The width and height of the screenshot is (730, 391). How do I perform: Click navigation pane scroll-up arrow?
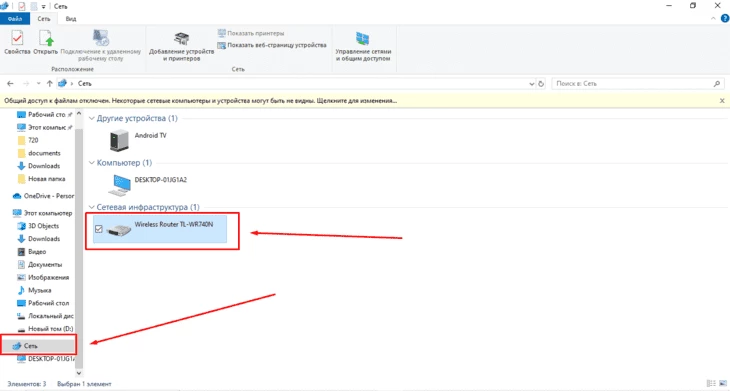[79, 114]
